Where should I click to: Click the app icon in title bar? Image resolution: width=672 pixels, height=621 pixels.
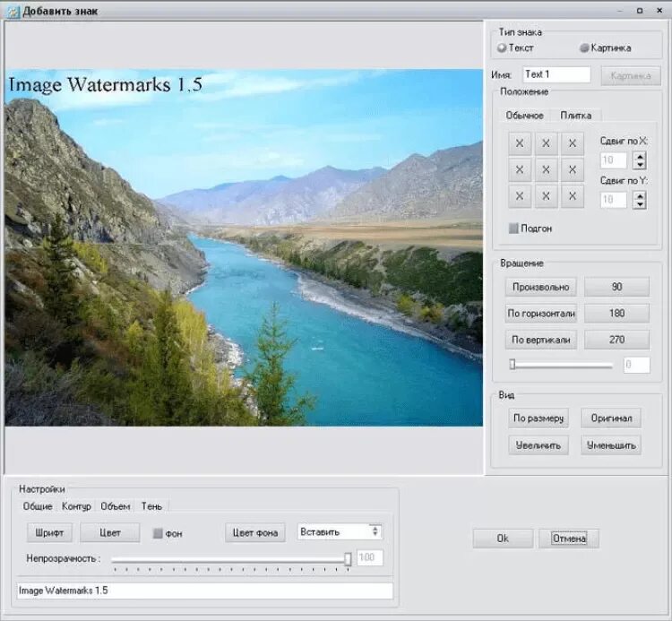click(x=13, y=11)
